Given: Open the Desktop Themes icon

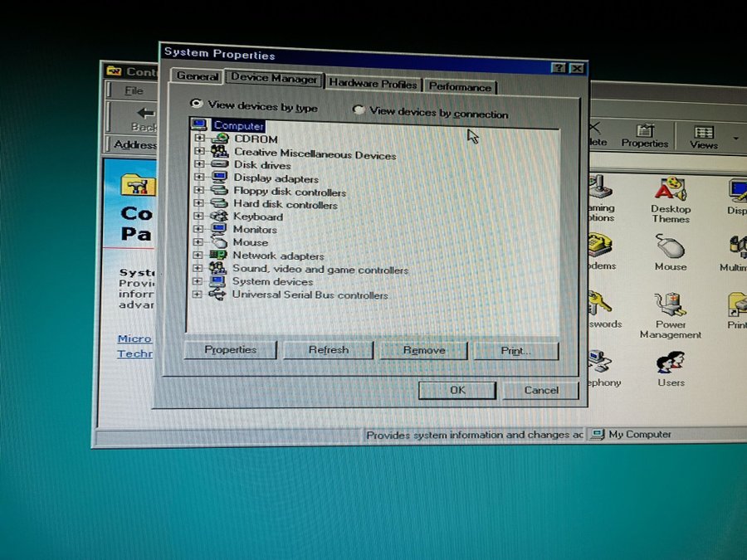Looking at the screenshot, I should [x=670, y=191].
